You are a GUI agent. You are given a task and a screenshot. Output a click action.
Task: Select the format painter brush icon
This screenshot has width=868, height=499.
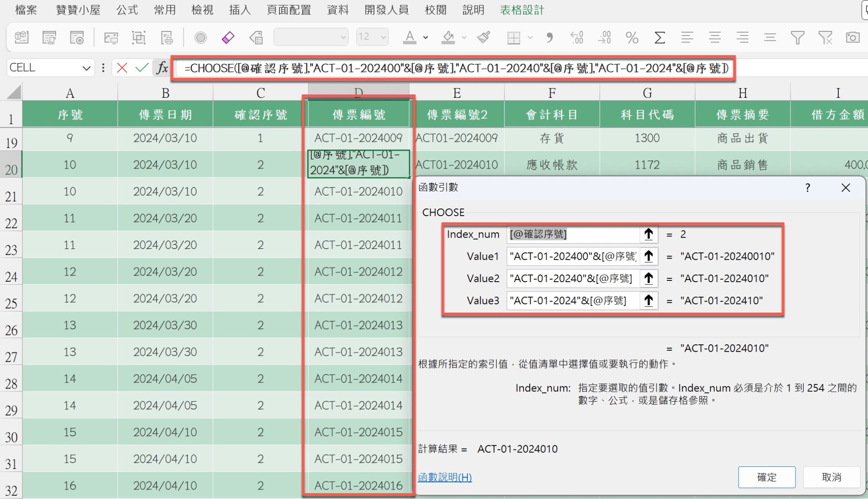click(484, 38)
